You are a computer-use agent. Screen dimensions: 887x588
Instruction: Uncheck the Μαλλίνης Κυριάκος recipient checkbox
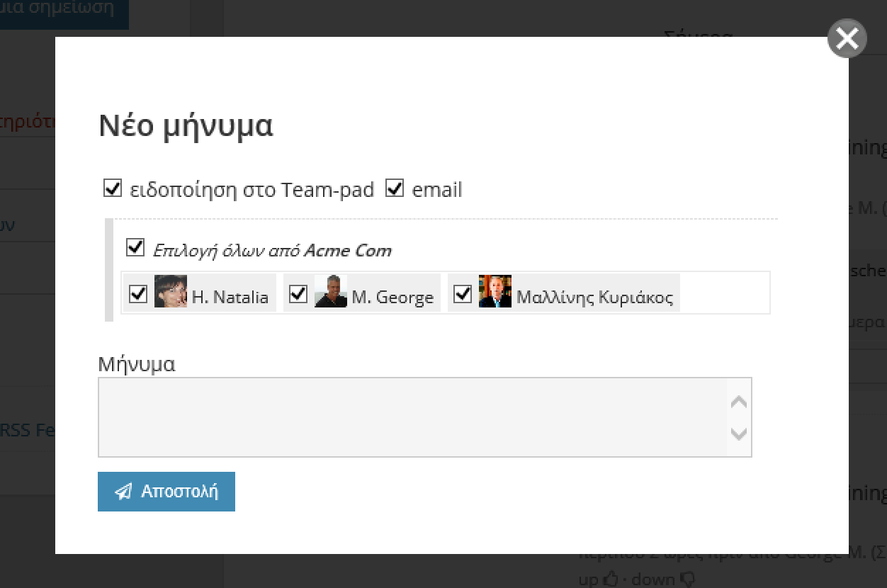pyautogui.click(x=463, y=293)
